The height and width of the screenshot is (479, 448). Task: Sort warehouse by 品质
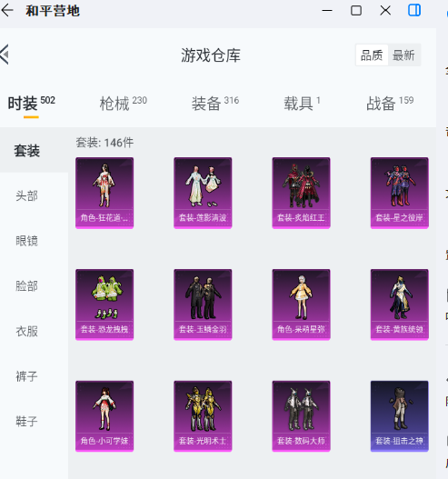click(x=372, y=55)
